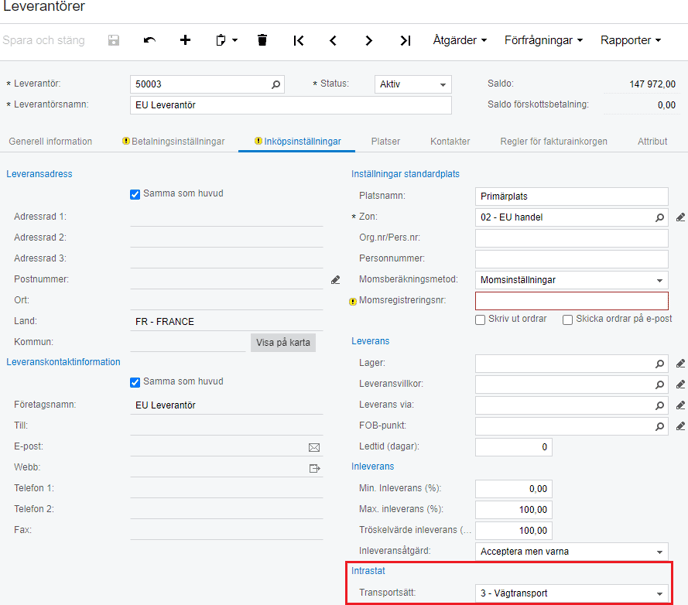The image size is (688, 605).
Task: Edit Leverans via with pencil icon
Action: click(681, 405)
